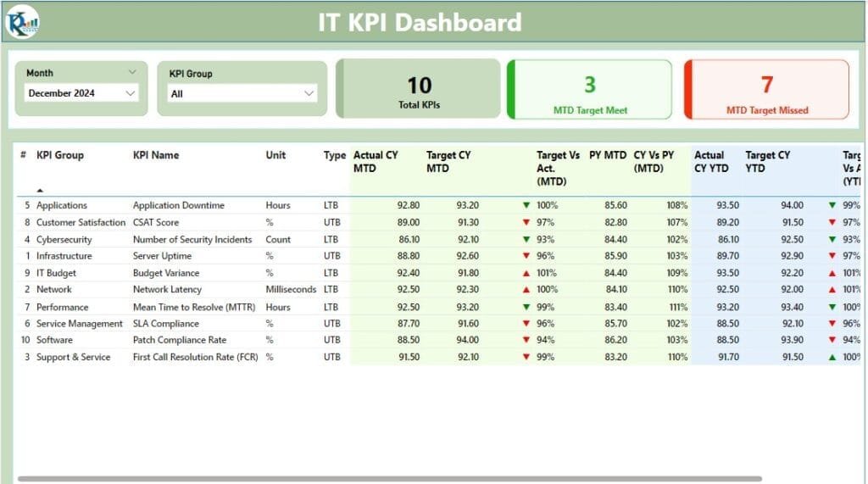Sort by Target CY MTD column header
The width and height of the screenshot is (868, 484).
(448, 162)
